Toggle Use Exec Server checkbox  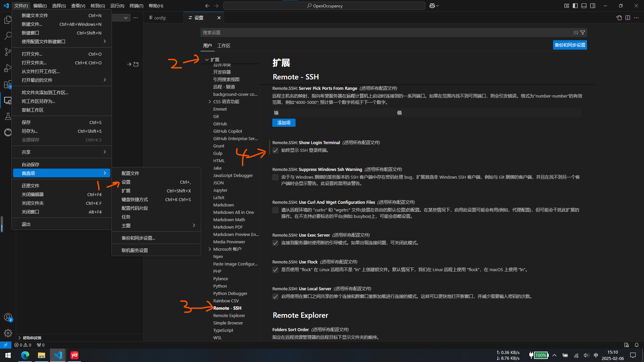click(275, 243)
